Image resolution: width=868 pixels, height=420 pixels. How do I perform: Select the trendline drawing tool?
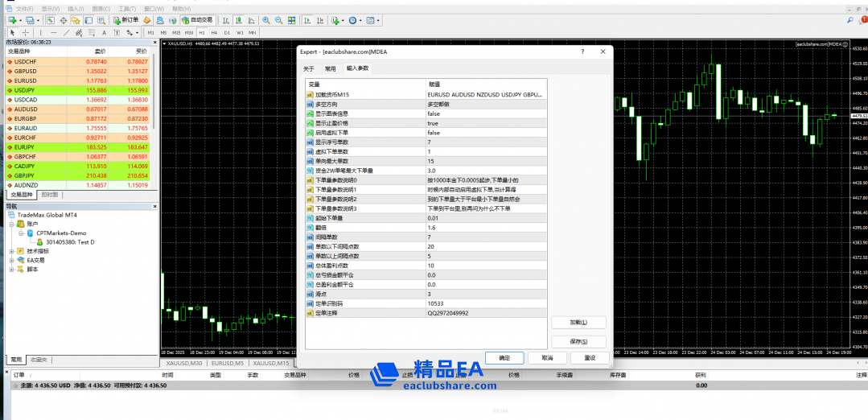(x=66, y=32)
